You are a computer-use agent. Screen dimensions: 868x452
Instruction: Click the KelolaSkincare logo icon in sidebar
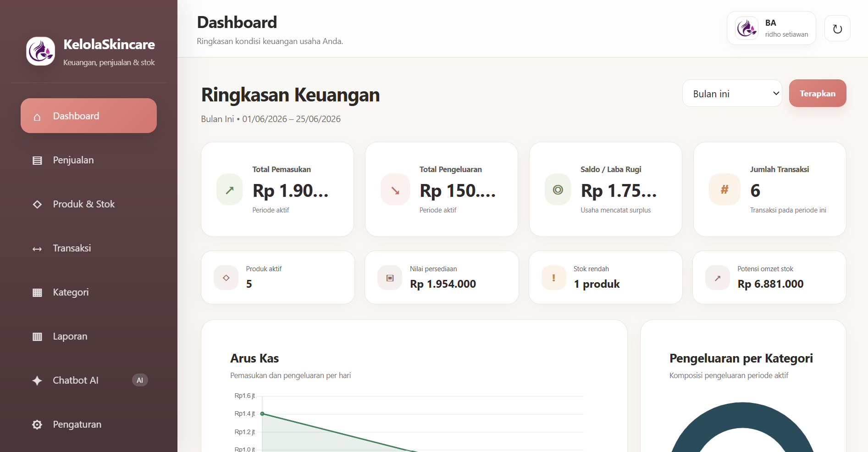point(41,51)
